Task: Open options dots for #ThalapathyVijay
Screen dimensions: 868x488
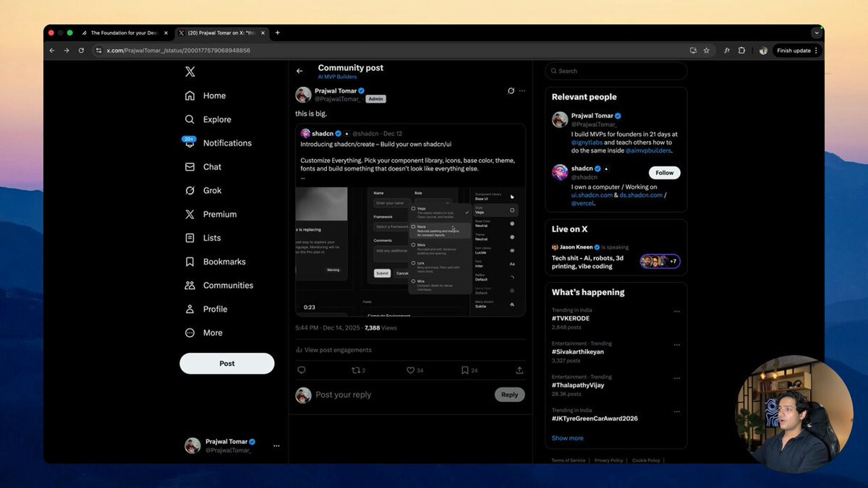Action: click(x=677, y=378)
